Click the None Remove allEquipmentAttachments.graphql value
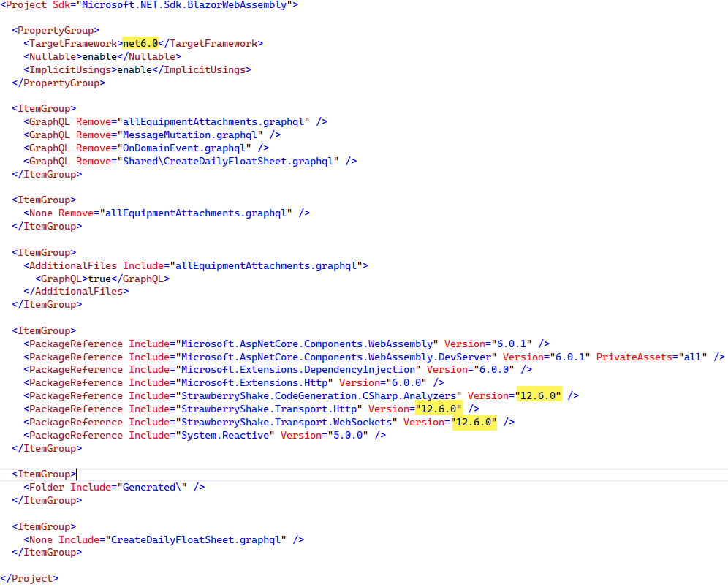This screenshot has width=728, height=587. 196,213
